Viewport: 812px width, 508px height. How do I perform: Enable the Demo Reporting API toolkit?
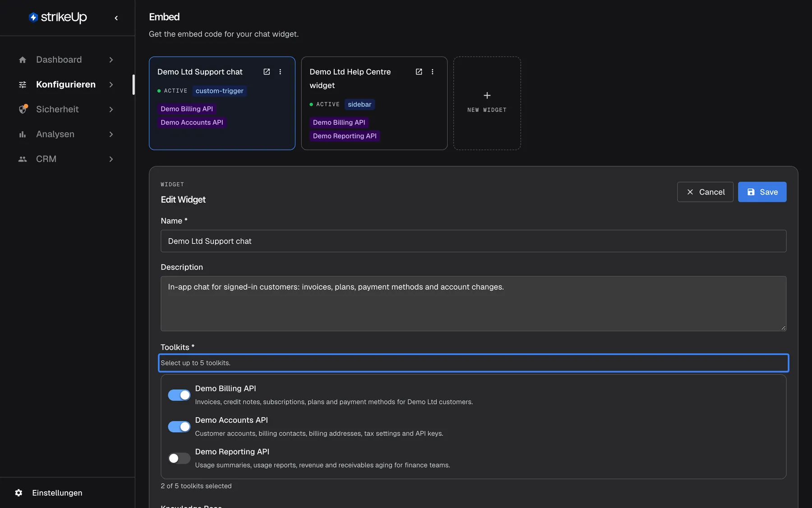179,458
